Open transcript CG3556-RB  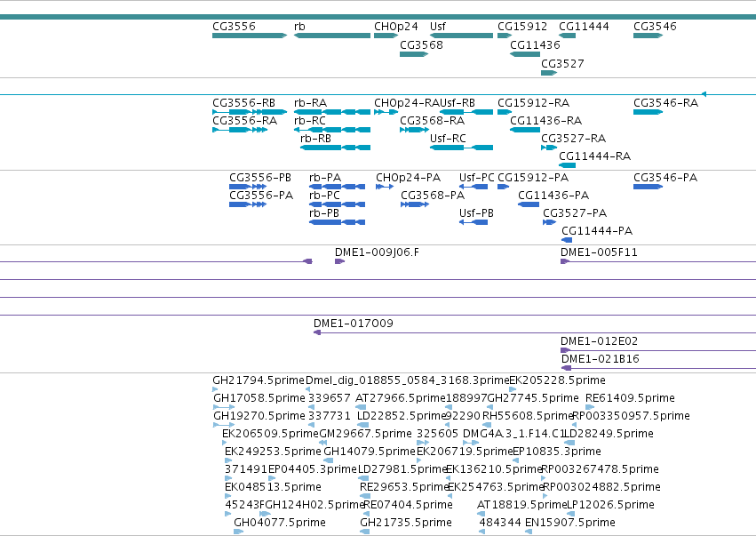point(250,112)
